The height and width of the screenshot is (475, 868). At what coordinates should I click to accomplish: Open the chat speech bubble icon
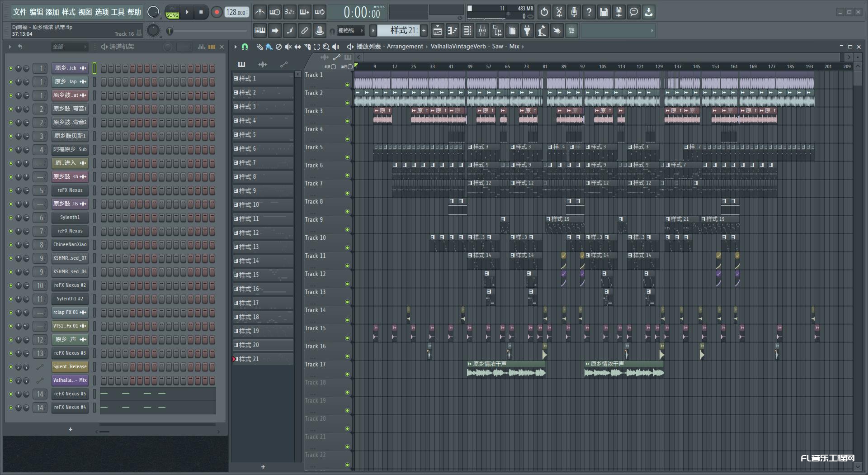pyautogui.click(x=634, y=12)
